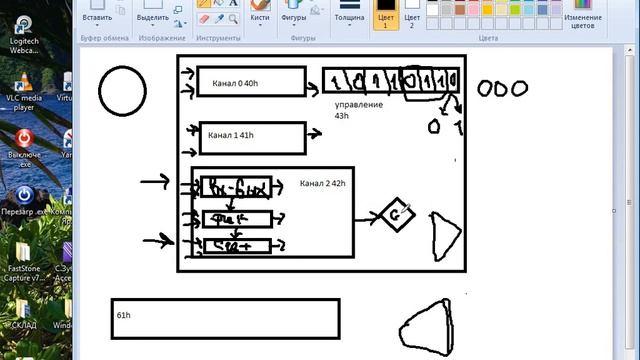The width and height of the screenshot is (640, 360).
Task: Click the Перезагр .exe restart icon
Action: coord(24,201)
